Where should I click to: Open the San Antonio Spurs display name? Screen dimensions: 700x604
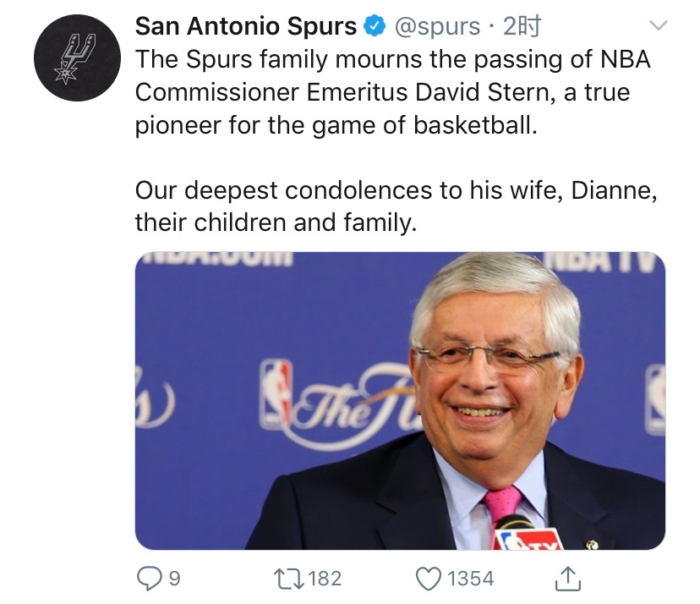pyautogui.click(x=245, y=27)
